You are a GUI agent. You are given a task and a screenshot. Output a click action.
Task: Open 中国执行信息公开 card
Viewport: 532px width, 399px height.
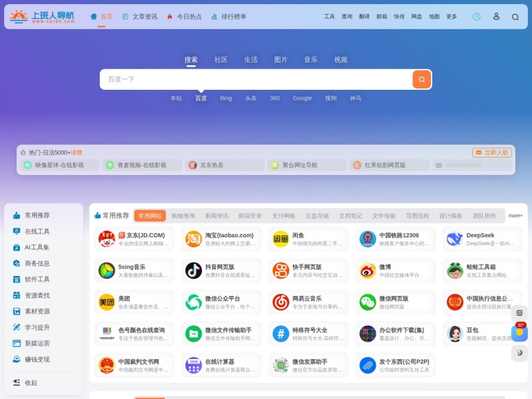[x=483, y=302]
